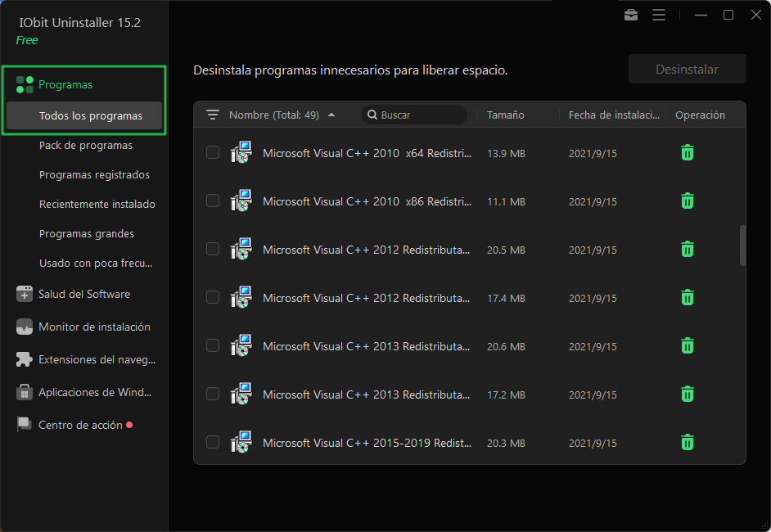Click the program list scrollbar thumb
This screenshot has width=771, height=532.
point(742,246)
